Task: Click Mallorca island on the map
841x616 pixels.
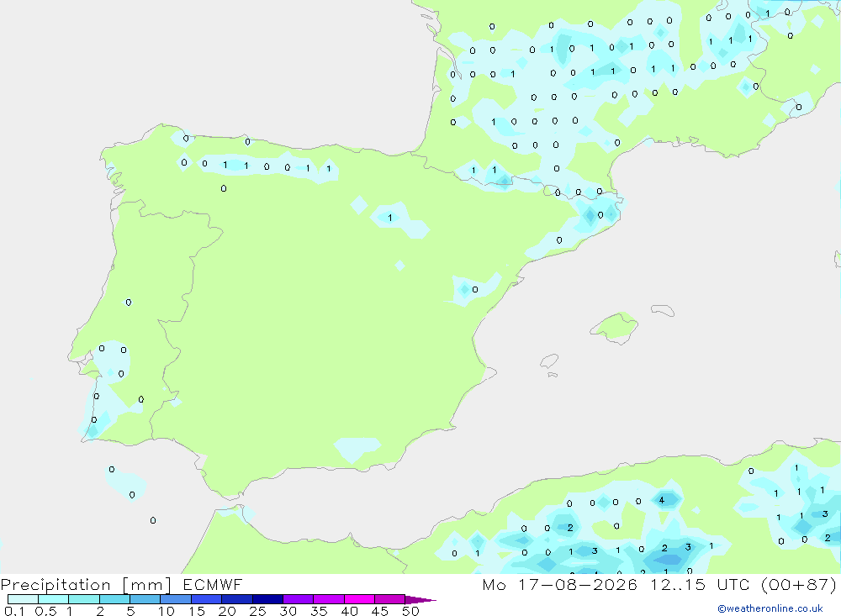Action: coord(615,327)
